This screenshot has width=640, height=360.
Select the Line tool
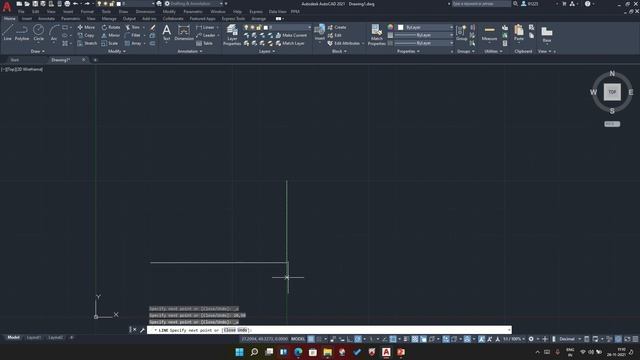point(8,32)
